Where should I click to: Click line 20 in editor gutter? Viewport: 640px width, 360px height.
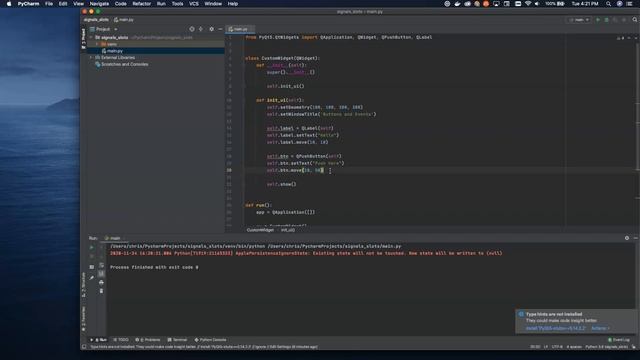pyautogui.click(x=229, y=170)
